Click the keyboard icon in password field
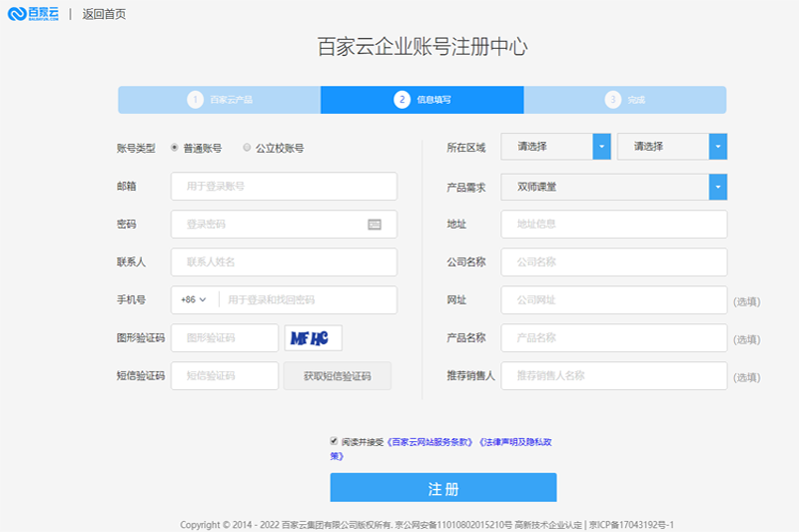This screenshot has height=532, width=799. [375, 224]
